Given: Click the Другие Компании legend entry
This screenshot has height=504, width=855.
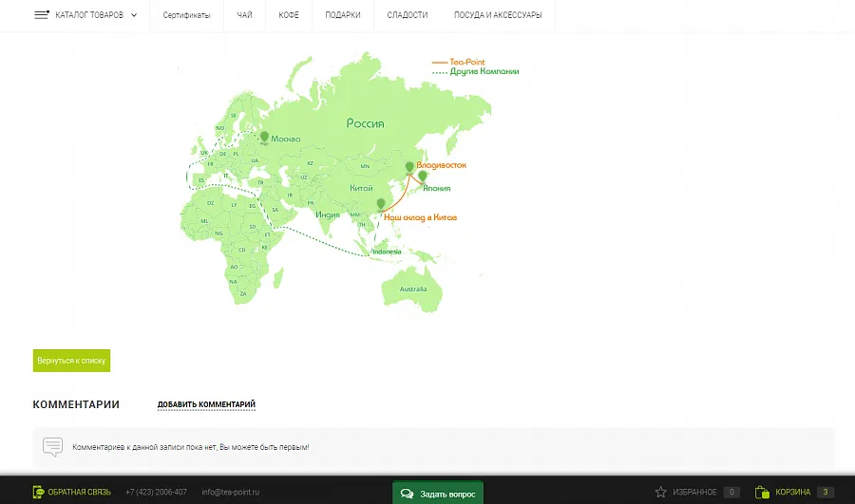Looking at the screenshot, I should (484, 71).
